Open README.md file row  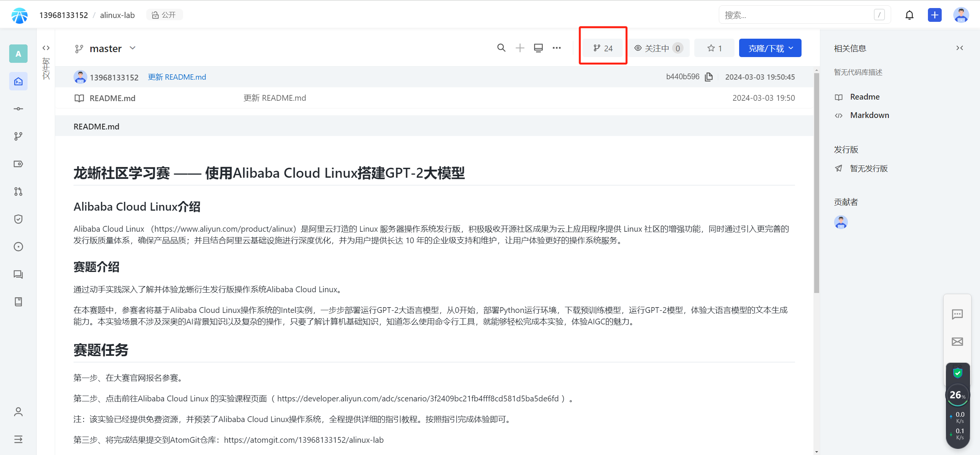[112, 98]
